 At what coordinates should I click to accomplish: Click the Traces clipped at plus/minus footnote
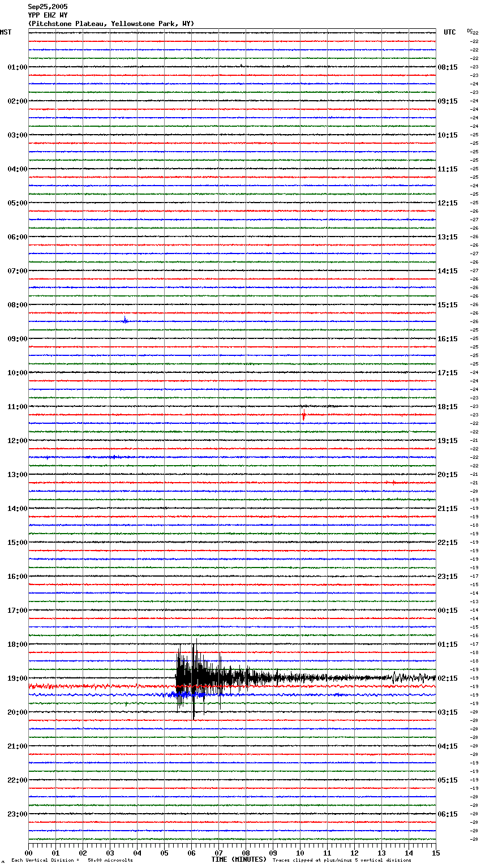tap(342, 861)
